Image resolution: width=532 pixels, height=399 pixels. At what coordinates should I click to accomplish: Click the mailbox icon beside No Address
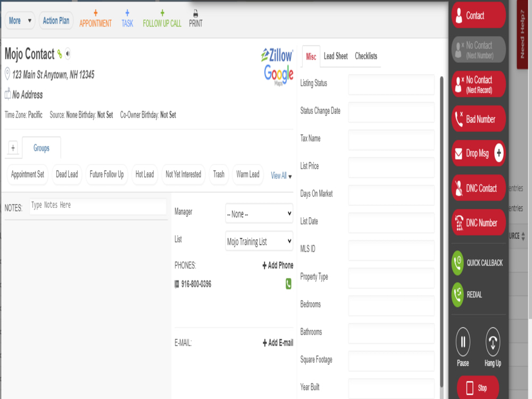(7, 94)
